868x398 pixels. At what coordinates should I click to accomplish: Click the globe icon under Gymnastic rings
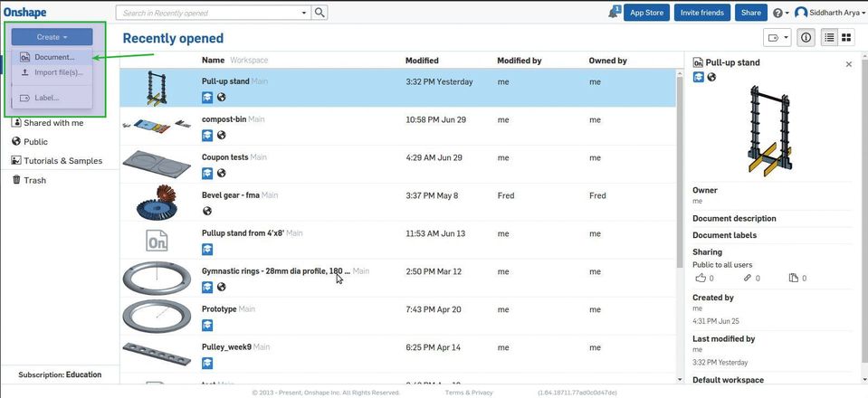pos(222,287)
